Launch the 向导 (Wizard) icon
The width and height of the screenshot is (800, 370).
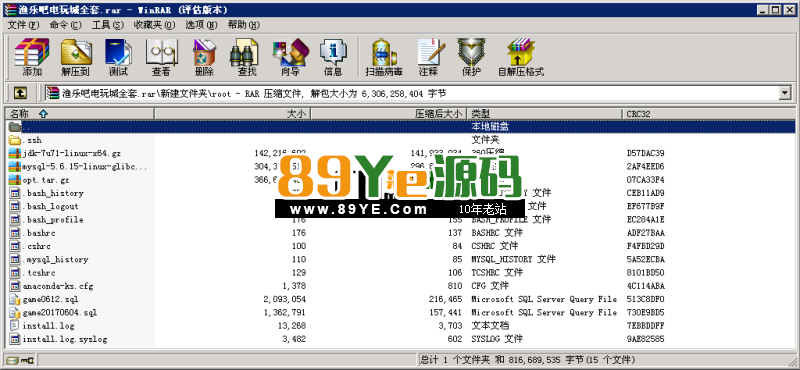click(x=290, y=57)
